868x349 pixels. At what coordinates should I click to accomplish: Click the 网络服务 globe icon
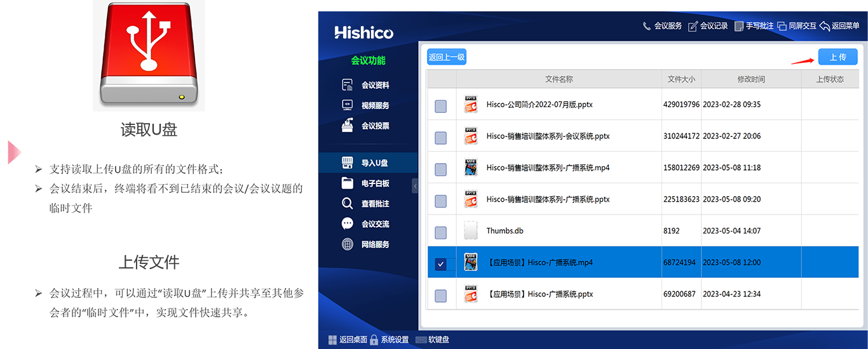tap(348, 244)
